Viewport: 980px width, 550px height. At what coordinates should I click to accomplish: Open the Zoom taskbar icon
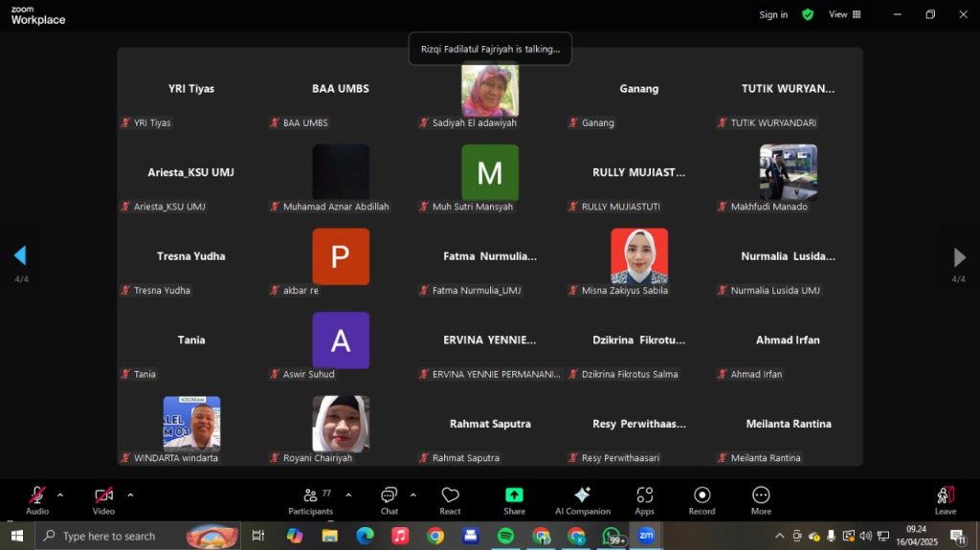(x=646, y=536)
